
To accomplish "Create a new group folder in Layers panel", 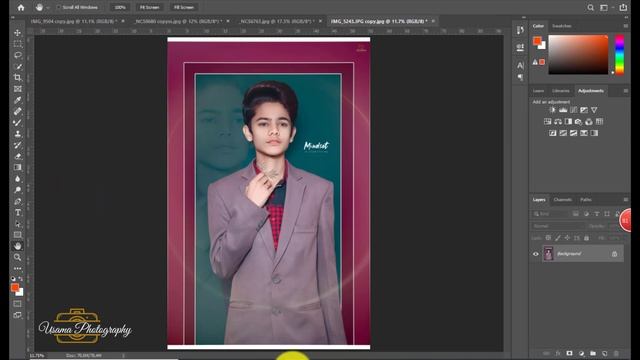I will coord(593,353).
